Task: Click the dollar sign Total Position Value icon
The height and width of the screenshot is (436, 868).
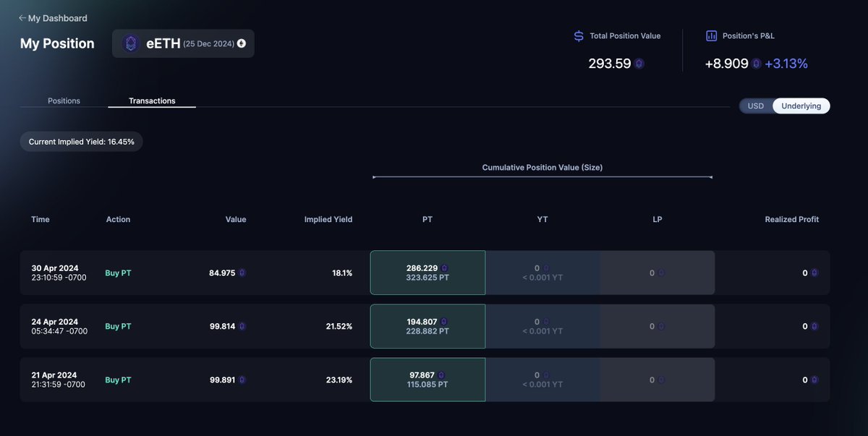Action: [579, 35]
